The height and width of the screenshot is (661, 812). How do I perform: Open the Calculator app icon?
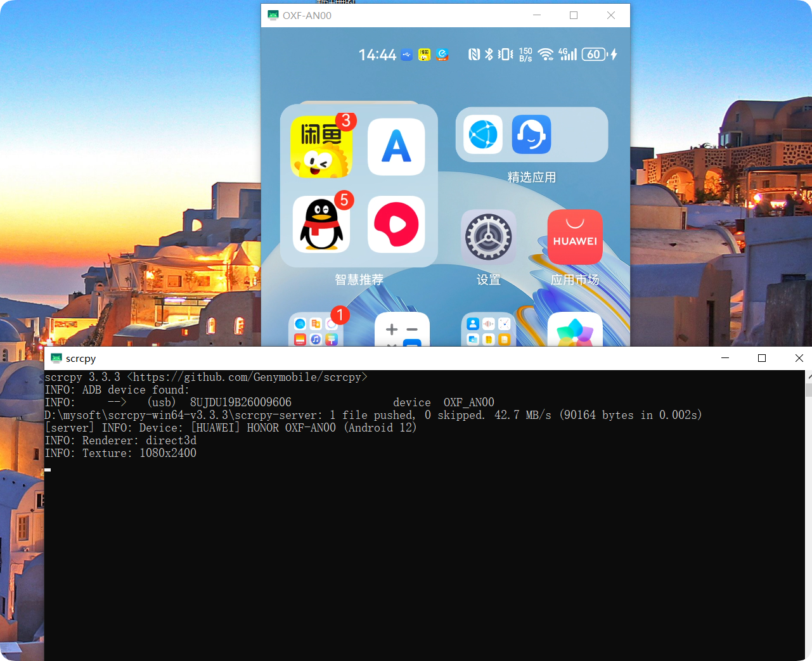(402, 331)
